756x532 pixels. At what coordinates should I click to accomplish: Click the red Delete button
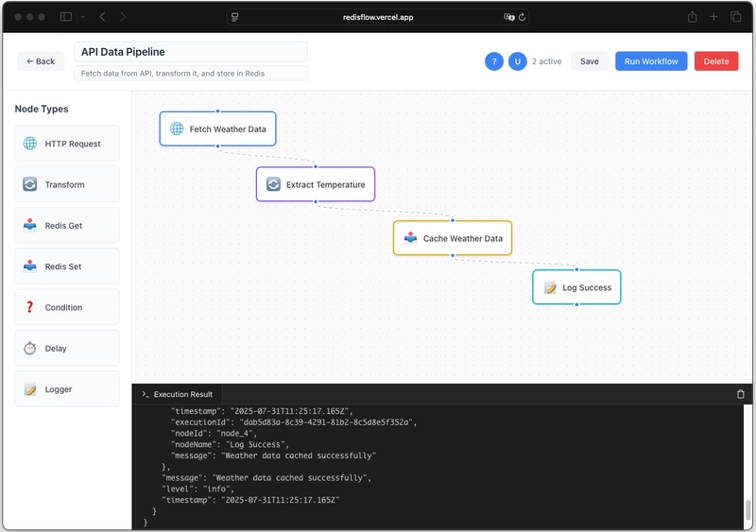pos(715,61)
